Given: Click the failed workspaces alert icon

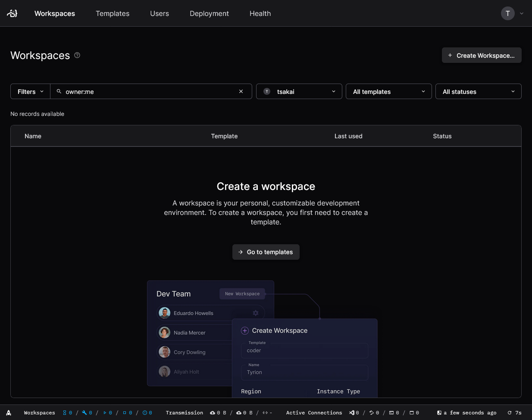Looking at the screenshot, I should click(145, 413).
